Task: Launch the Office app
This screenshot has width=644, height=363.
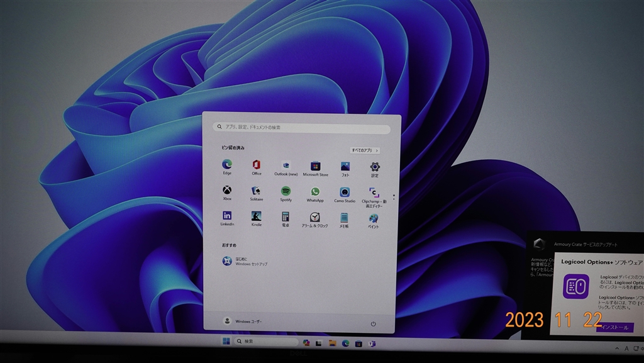Action: tap(257, 167)
